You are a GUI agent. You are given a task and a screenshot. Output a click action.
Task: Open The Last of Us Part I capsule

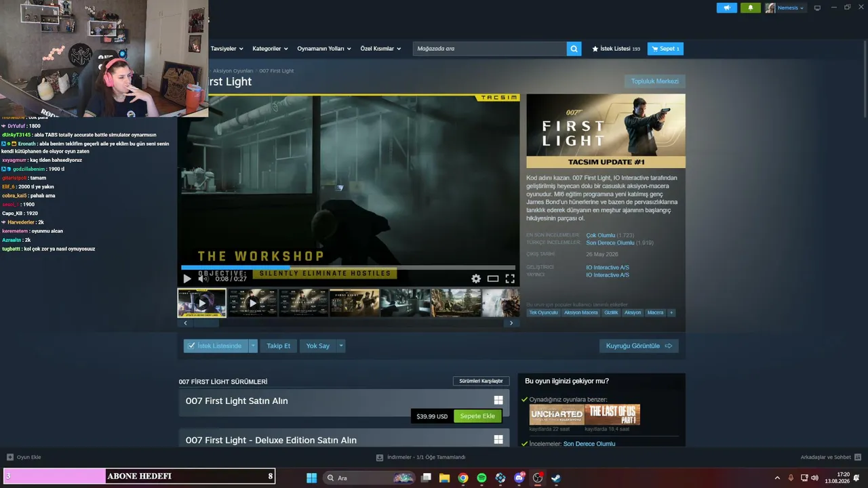point(613,414)
